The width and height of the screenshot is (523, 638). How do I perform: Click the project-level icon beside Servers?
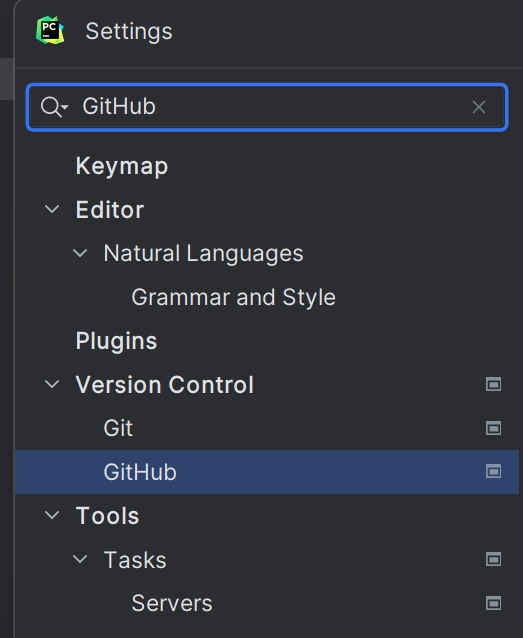(493, 603)
